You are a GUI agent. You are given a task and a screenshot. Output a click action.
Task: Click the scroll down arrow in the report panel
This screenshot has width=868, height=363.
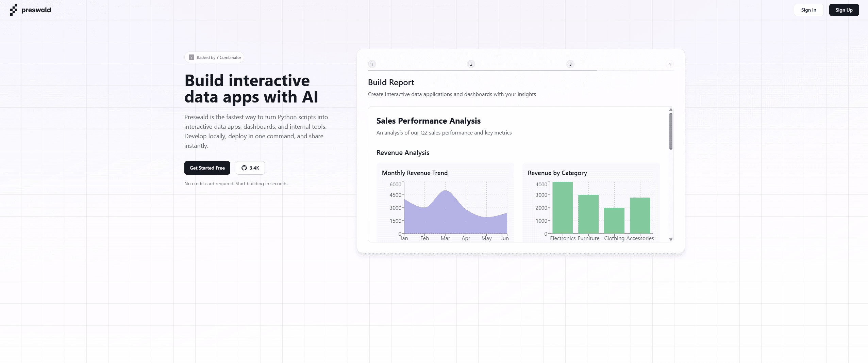pos(671,239)
